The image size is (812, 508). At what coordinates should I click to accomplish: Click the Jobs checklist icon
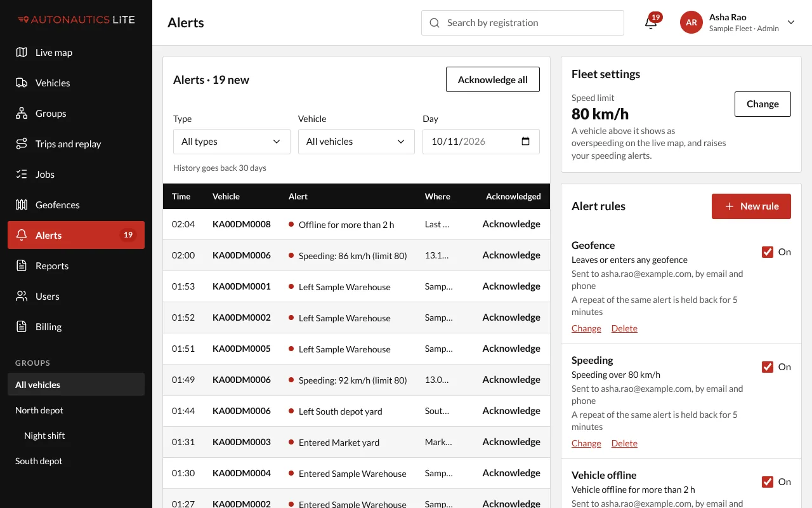[22, 174]
